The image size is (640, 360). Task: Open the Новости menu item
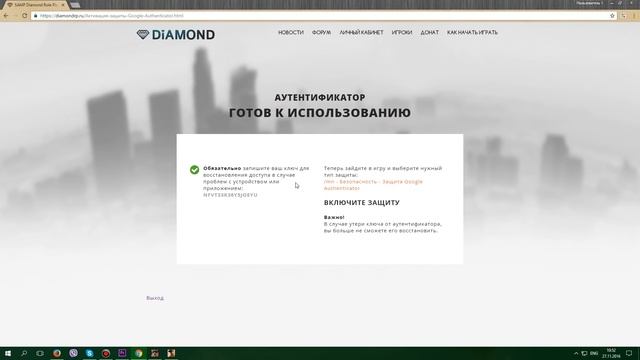291,32
